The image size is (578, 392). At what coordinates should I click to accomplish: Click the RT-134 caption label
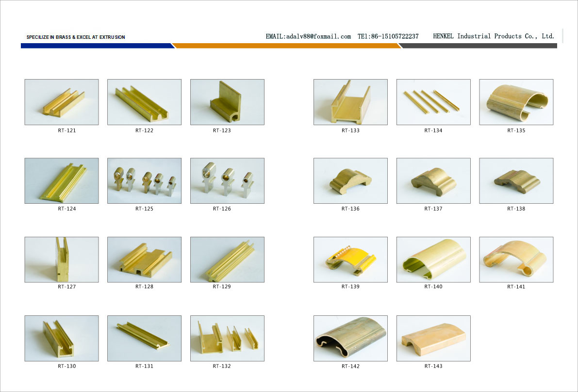point(433,131)
